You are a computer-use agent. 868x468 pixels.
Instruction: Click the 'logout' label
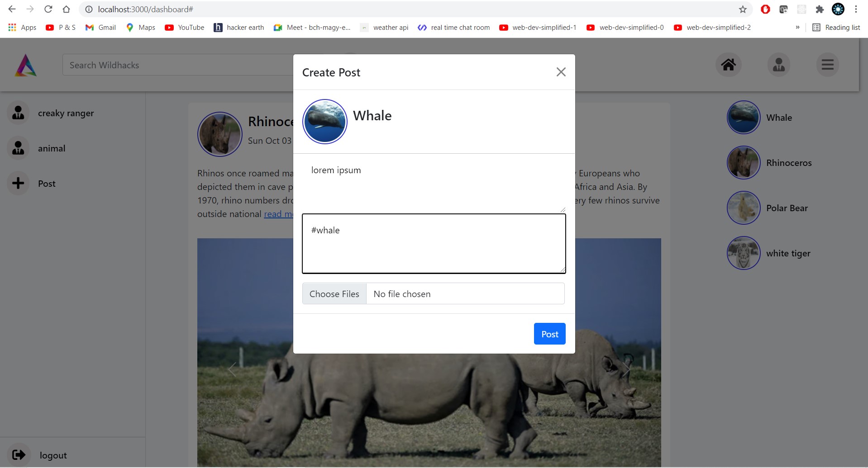tap(53, 455)
